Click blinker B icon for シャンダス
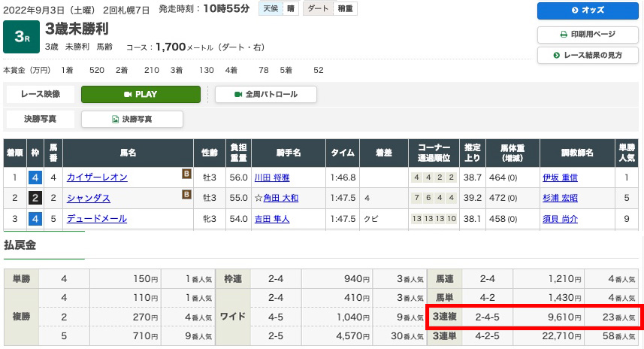This screenshot has height=349, width=644. coord(186,194)
